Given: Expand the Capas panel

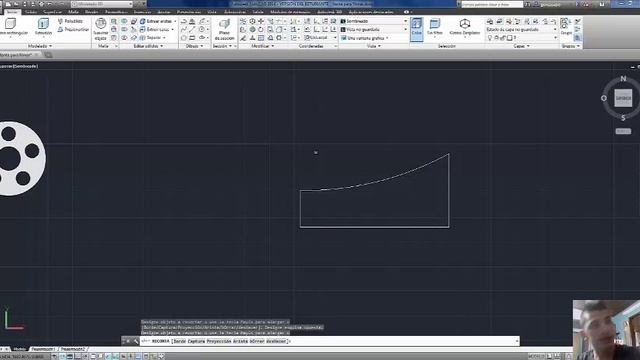Looking at the screenshot, I should (521, 46).
